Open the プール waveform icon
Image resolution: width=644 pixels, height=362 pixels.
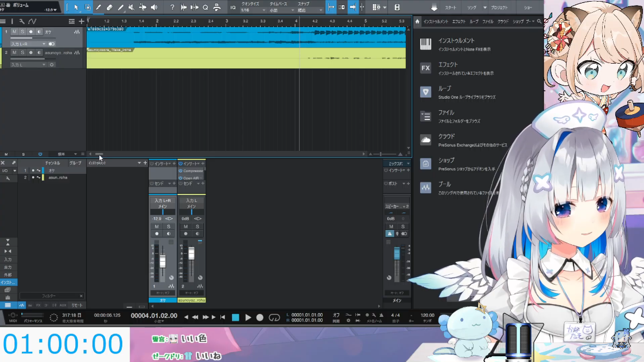point(425,188)
